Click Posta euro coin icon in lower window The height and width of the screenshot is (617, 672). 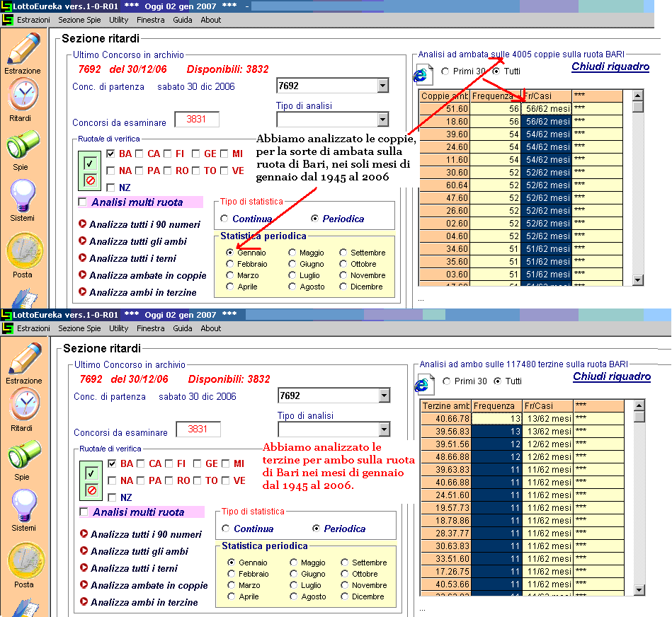(x=25, y=560)
